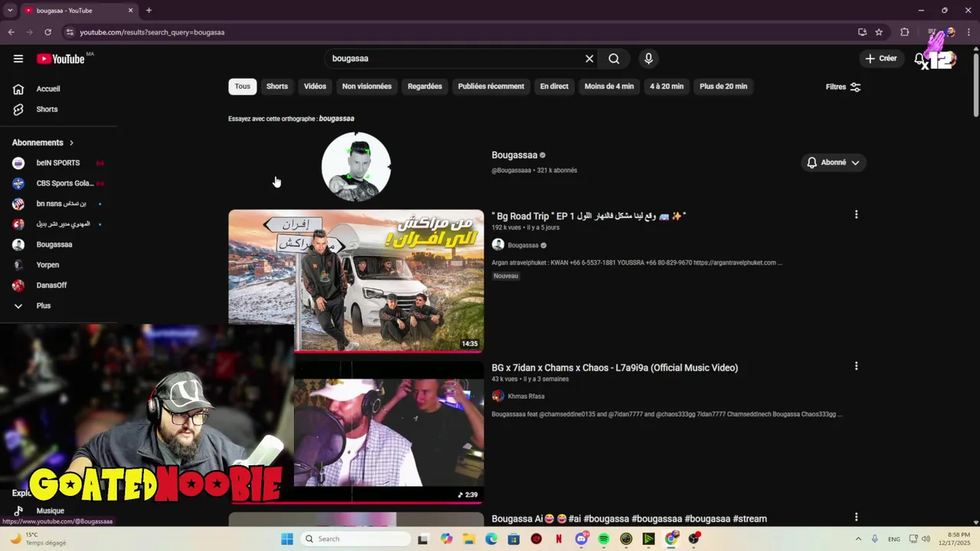Expand Abonnements section arrow
Viewport: 980px width, 551px height.
point(71,143)
